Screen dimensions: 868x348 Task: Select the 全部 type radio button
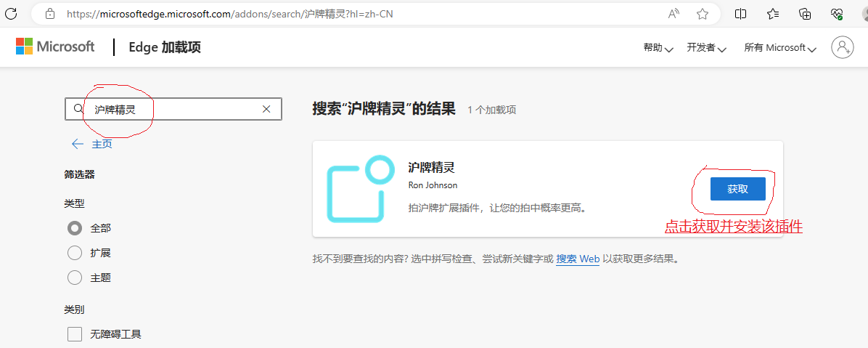(x=74, y=227)
